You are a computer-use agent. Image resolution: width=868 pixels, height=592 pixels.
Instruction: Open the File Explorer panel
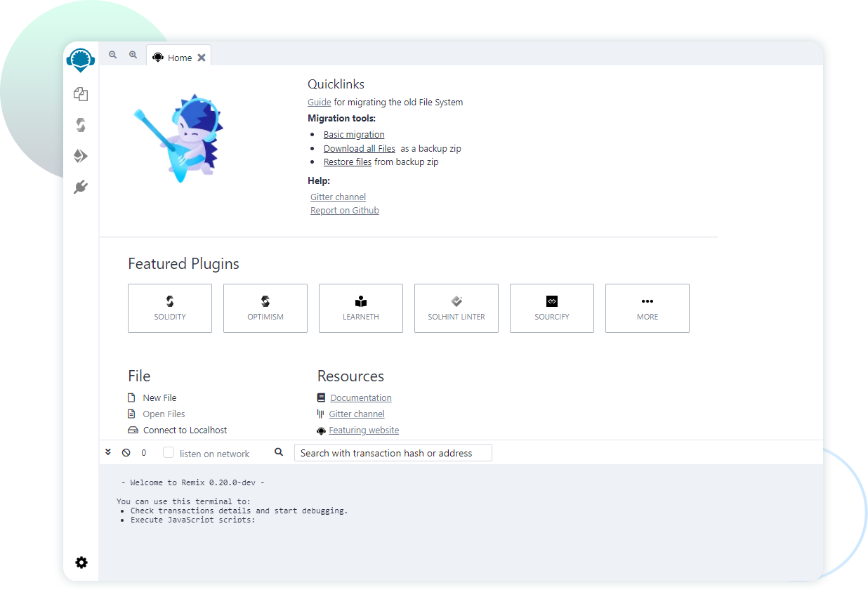(x=81, y=94)
